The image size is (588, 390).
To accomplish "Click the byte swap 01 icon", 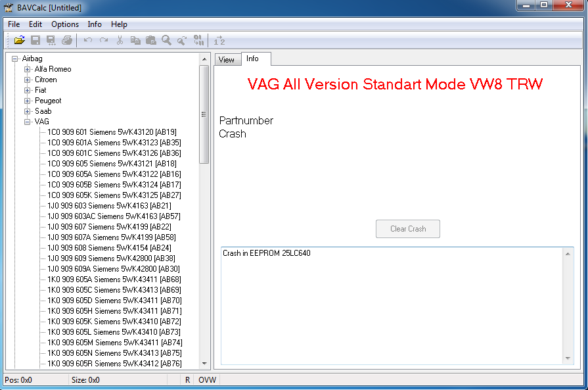I will point(199,40).
